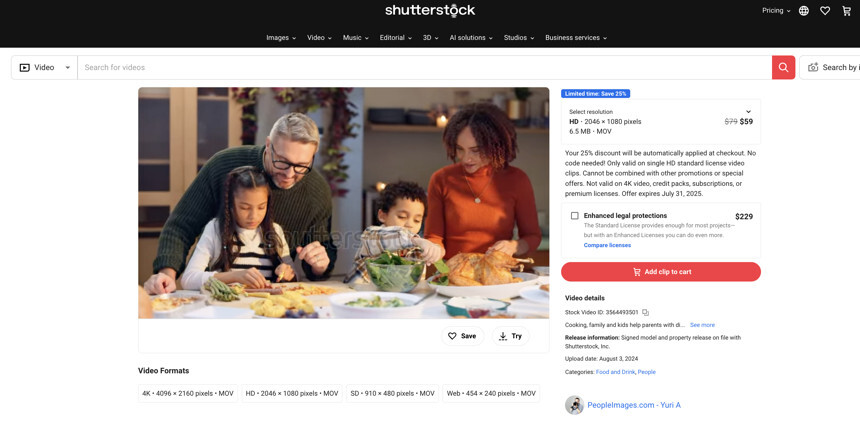Click the Search by image camera icon
860x421 pixels.
pyautogui.click(x=813, y=67)
